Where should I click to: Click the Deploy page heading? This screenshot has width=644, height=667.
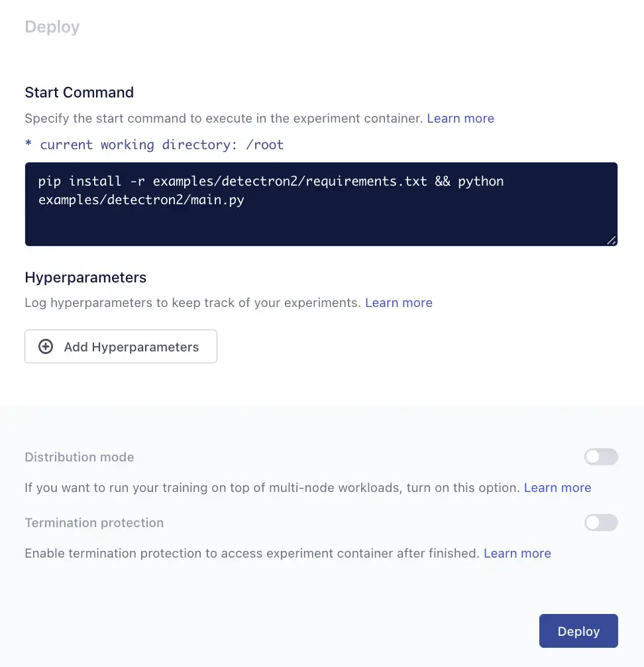coord(52,27)
